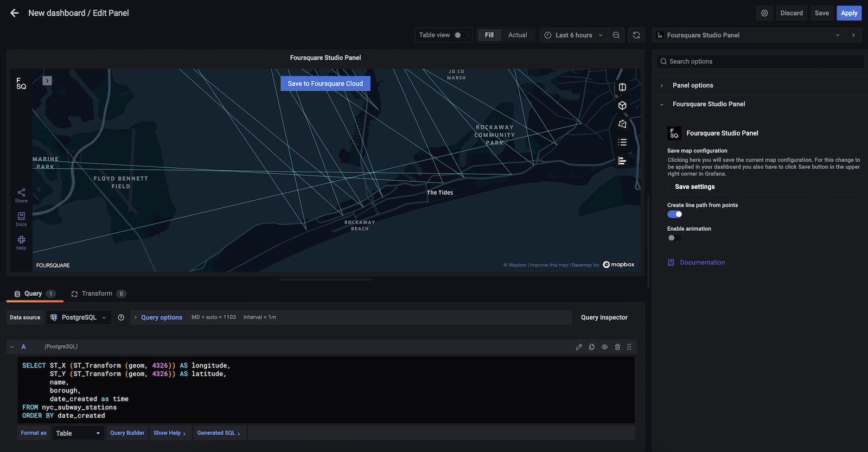This screenshot has width=868, height=452.
Task: Switch to split map view icon
Action: [x=622, y=87]
